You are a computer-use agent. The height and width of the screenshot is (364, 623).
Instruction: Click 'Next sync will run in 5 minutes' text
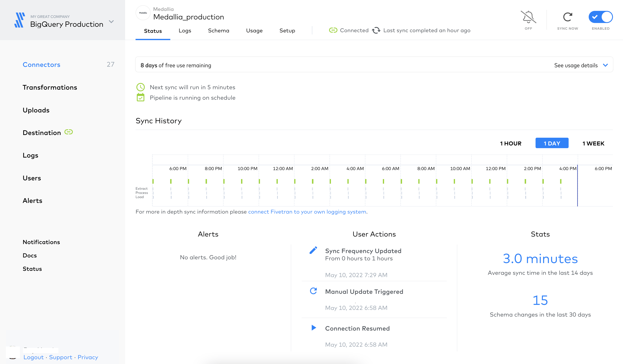coord(192,87)
